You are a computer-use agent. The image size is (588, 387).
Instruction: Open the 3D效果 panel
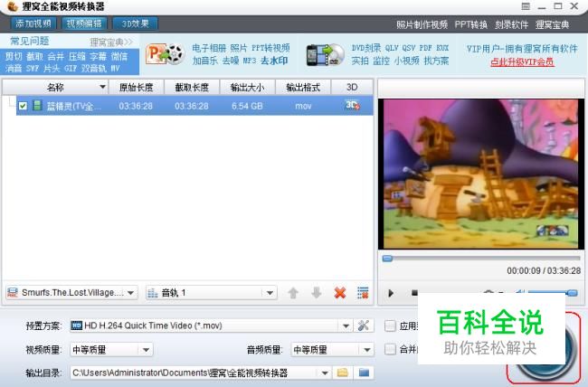coord(135,24)
